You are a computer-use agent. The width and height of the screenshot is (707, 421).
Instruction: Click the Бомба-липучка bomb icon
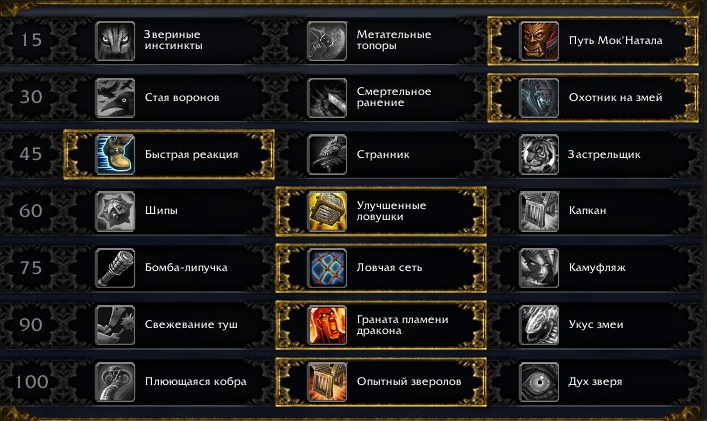pyautogui.click(x=115, y=268)
